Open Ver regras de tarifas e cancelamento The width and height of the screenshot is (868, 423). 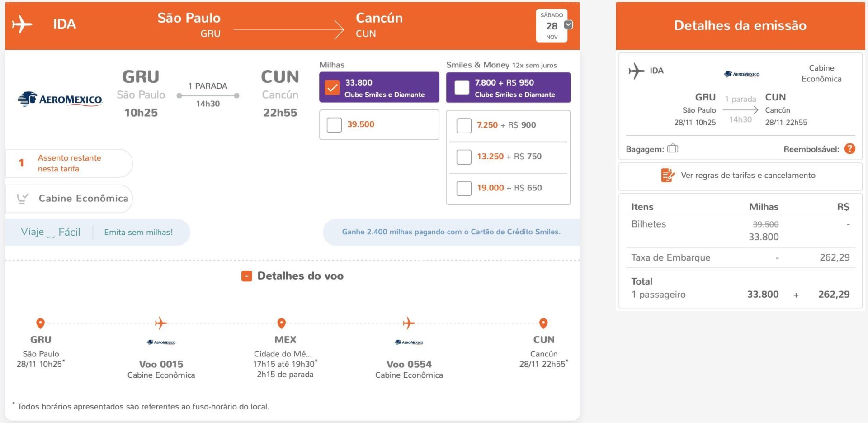click(748, 176)
